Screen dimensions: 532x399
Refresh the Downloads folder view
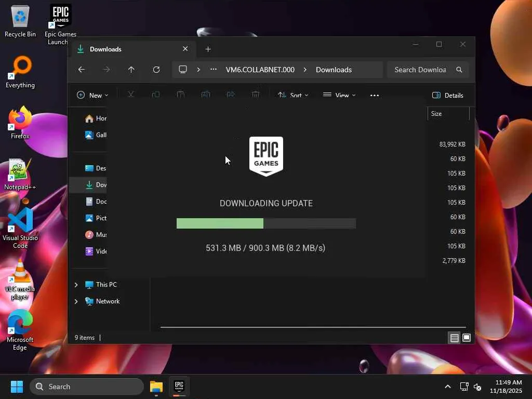click(x=156, y=70)
